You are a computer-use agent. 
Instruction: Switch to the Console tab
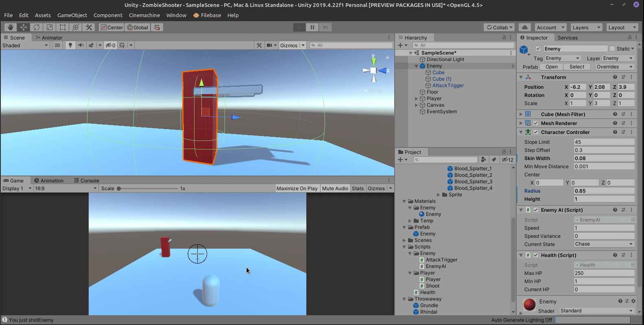(x=87, y=180)
